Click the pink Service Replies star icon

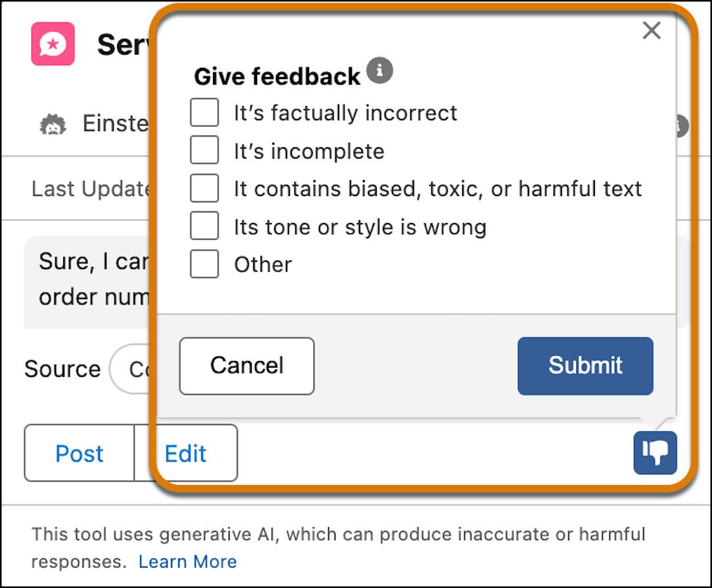tap(53, 43)
